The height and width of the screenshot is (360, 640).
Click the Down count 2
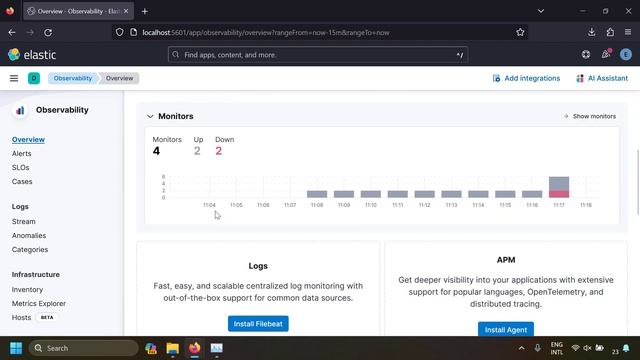tap(218, 151)
